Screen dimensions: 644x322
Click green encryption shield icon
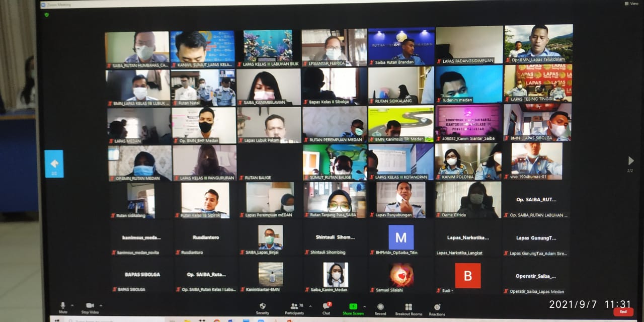click(47, 15)
